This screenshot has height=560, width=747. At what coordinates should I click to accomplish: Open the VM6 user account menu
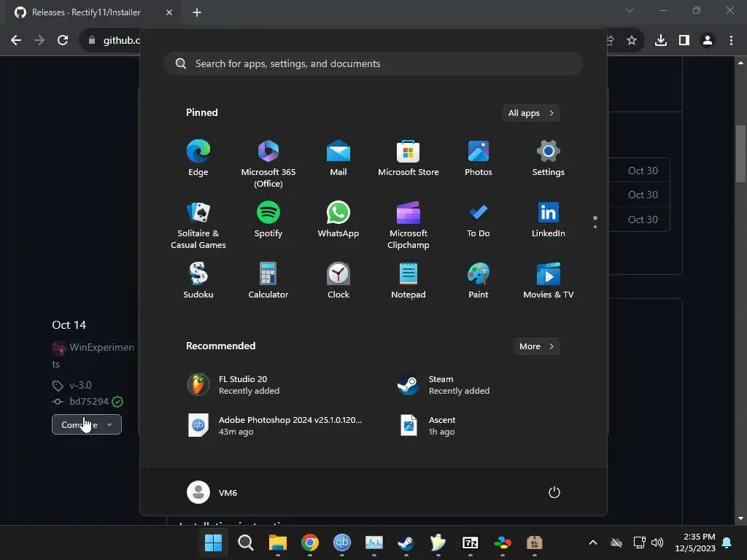(x=212, y=492)
